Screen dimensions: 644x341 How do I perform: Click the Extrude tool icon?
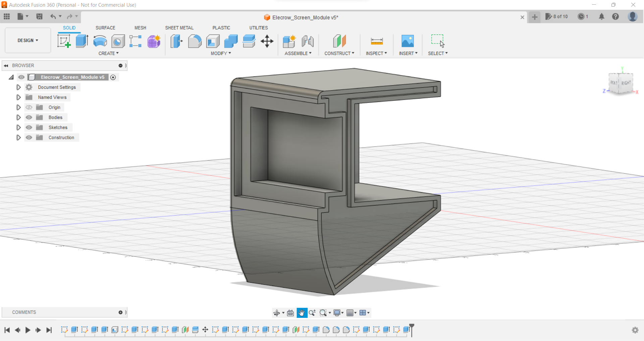click(x=82, y=41)
